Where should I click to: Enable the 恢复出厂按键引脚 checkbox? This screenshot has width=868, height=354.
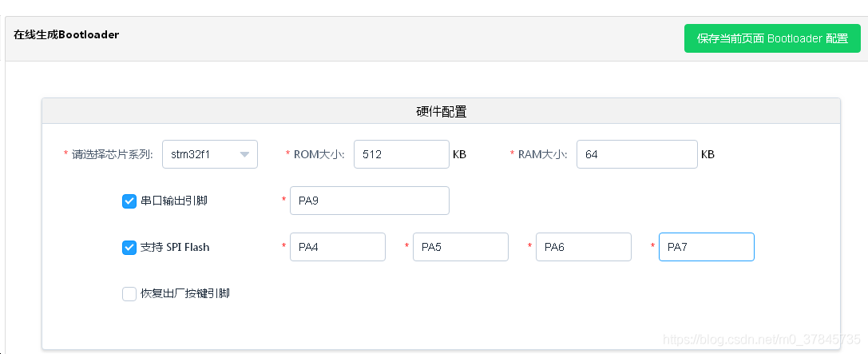(x=129, y=294)
